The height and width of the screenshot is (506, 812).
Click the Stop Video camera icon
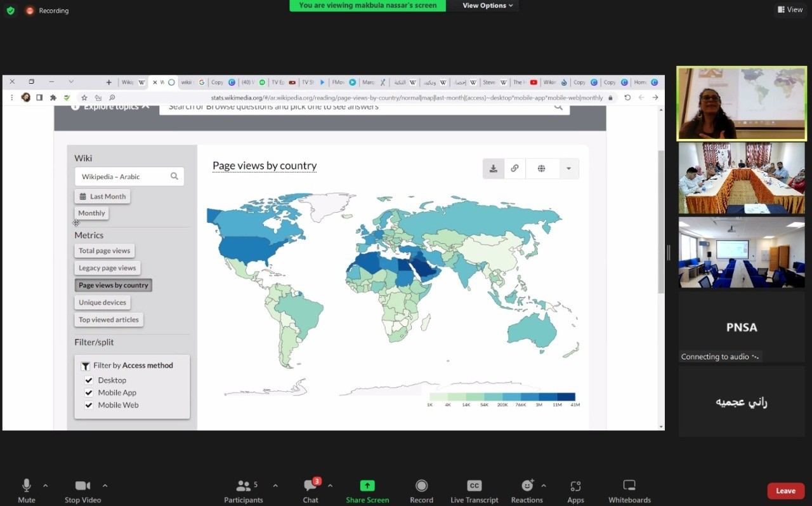click(82, 486)
